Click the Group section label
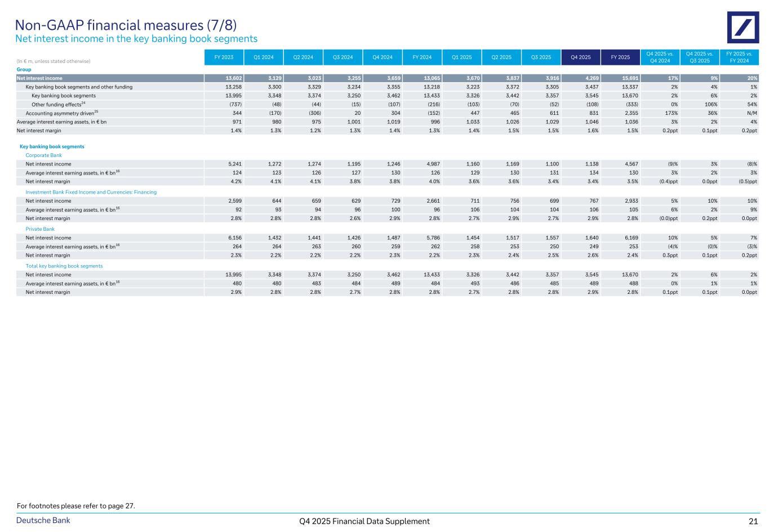The width and height of the screenshot is (769, 532). point(24,69)
